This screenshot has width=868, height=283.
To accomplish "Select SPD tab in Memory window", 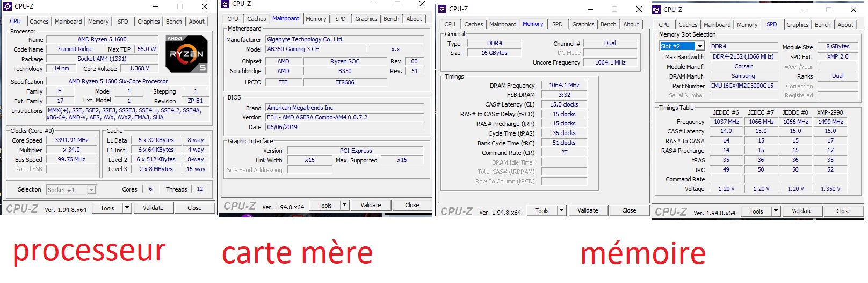I will (x=558, y=24).
